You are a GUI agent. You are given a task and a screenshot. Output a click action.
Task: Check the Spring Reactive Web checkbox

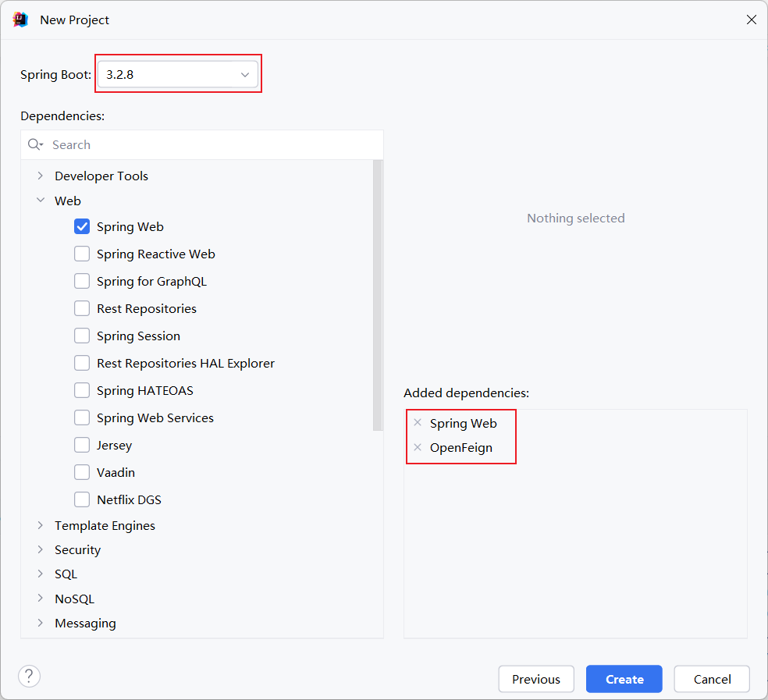click(x=82, y=254)
